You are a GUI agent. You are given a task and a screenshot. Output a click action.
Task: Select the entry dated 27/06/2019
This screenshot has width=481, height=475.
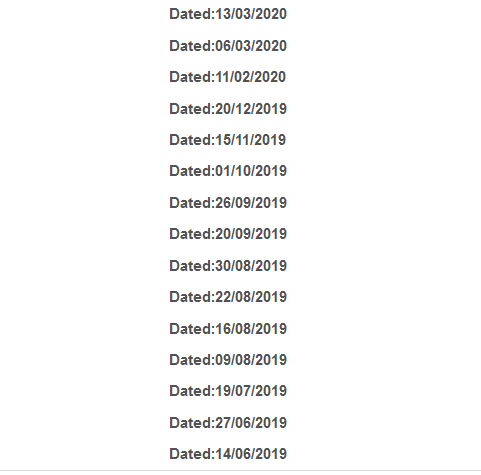[228, 423]
